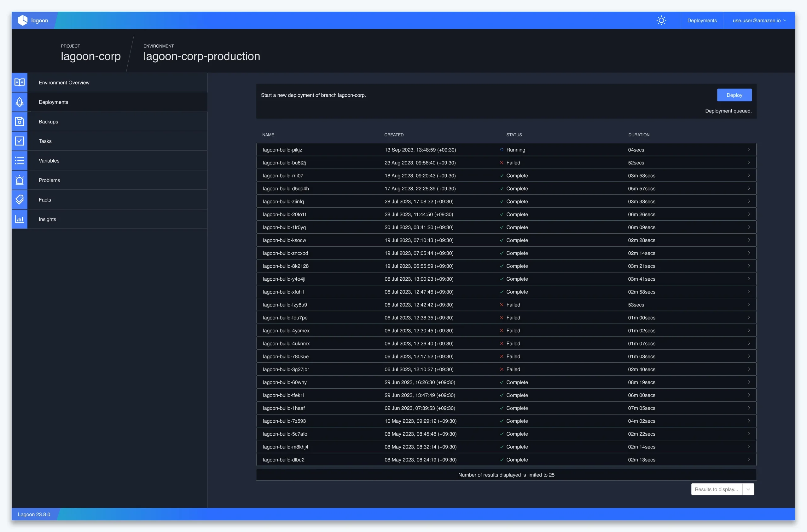
Task: Click the Tasks checkmark icon
Action: click(x=19, y=141)
